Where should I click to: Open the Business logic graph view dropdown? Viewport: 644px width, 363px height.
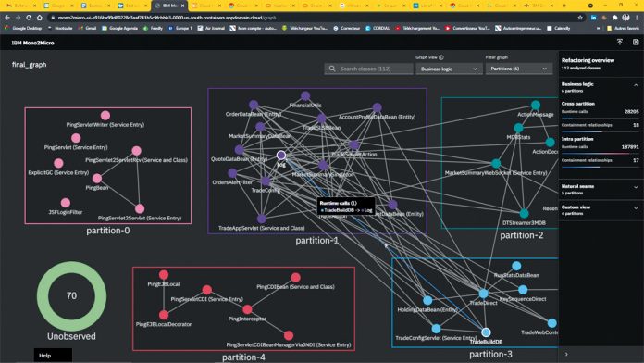(449, 69)
